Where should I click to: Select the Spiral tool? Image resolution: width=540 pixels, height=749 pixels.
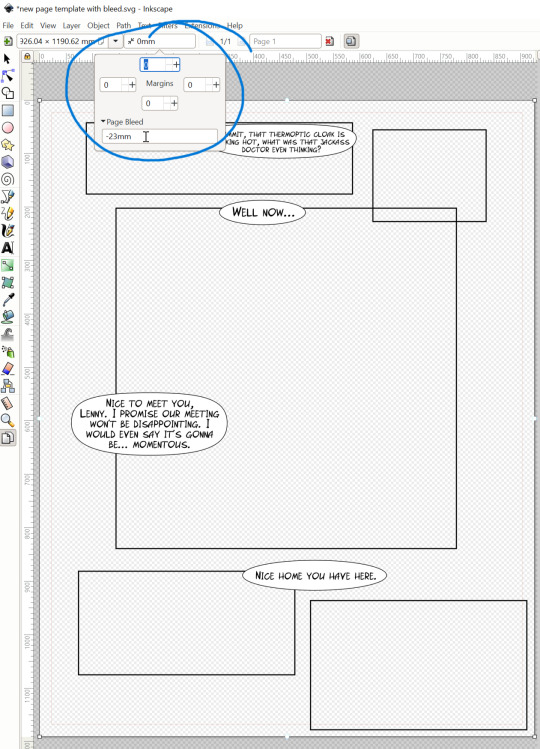[x=7, y=179]
